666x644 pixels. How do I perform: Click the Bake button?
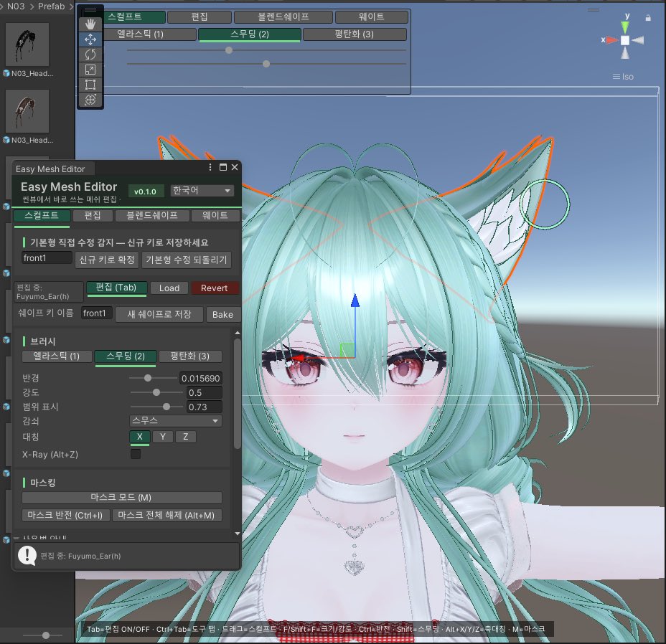tap(223, 315)
